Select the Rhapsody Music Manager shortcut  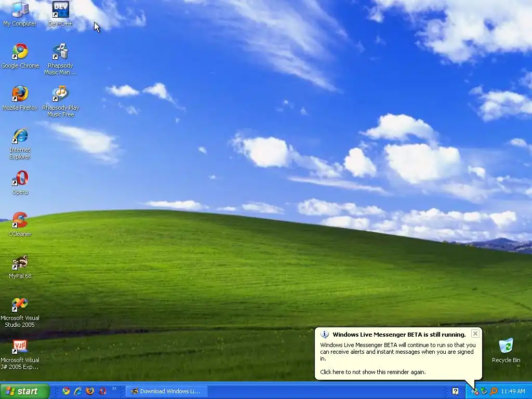click(x=60, y=59)
